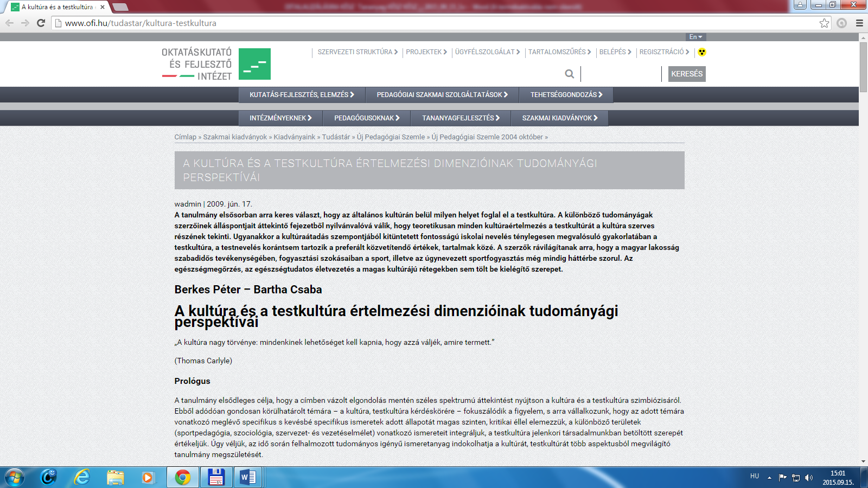Screen dimensions: 868x488
Task: Open the Tehetséggondozás menu
Action: (566, 95)
